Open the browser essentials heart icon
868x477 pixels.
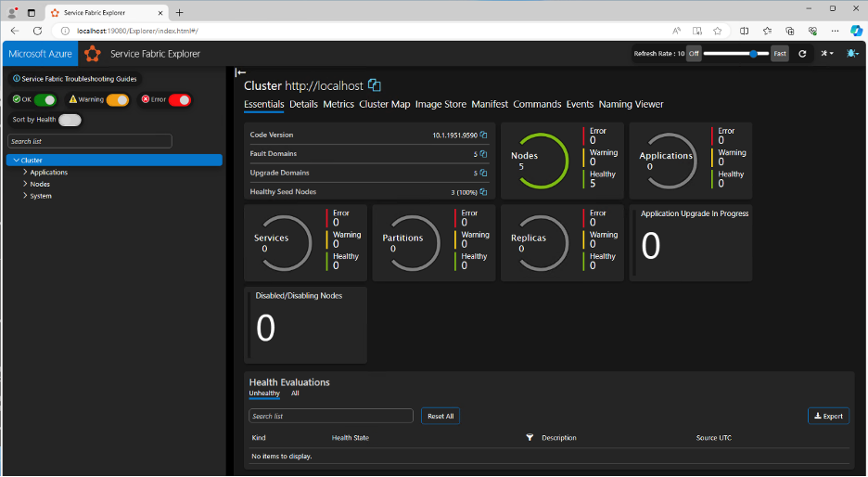tap(812, 31)
